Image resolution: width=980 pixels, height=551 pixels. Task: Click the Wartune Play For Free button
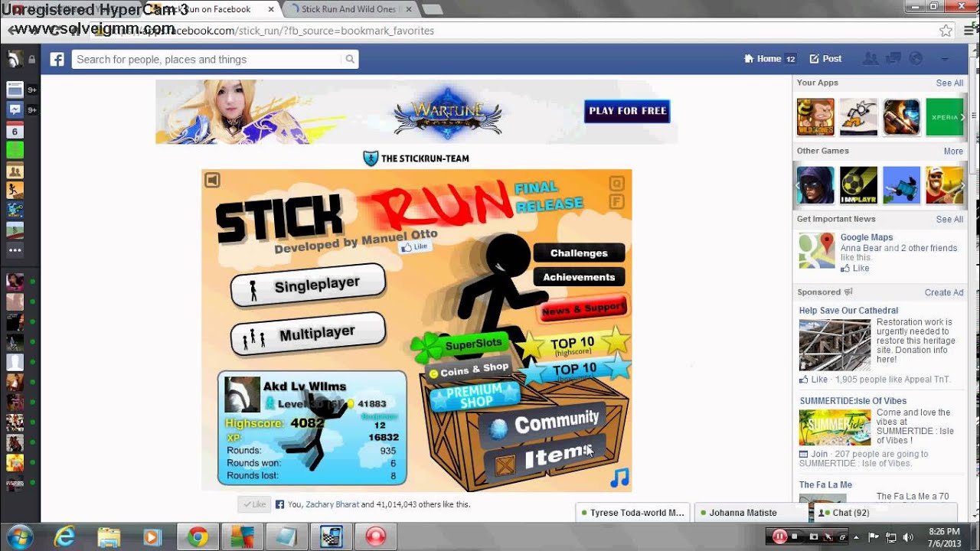click(627, 111)
